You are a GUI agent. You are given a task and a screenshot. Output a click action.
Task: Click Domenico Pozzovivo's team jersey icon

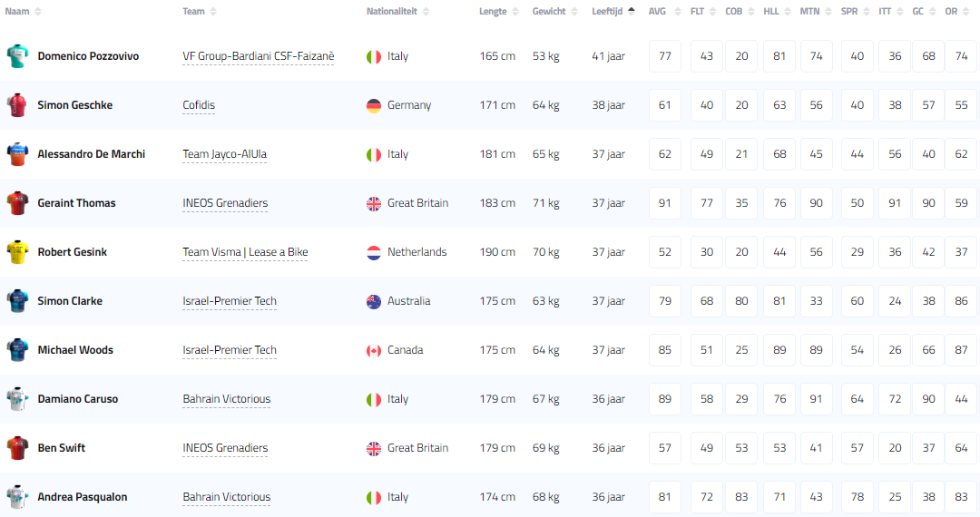[17, 56]
